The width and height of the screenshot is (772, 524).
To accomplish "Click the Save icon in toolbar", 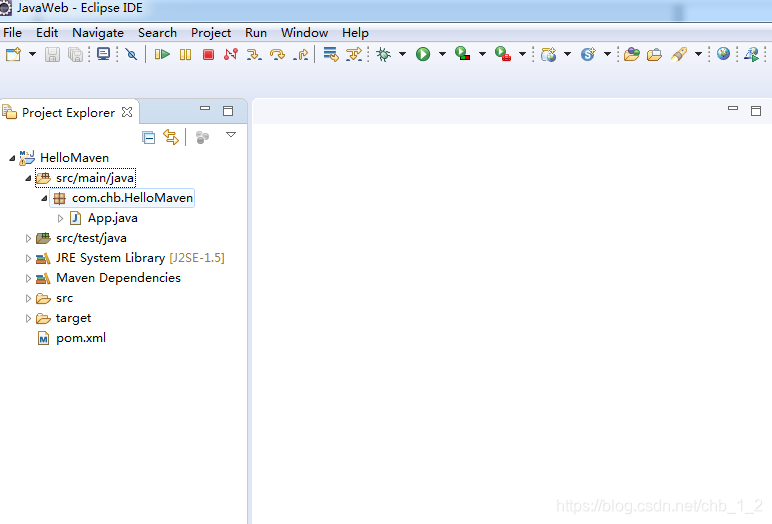I will [52, 54].
